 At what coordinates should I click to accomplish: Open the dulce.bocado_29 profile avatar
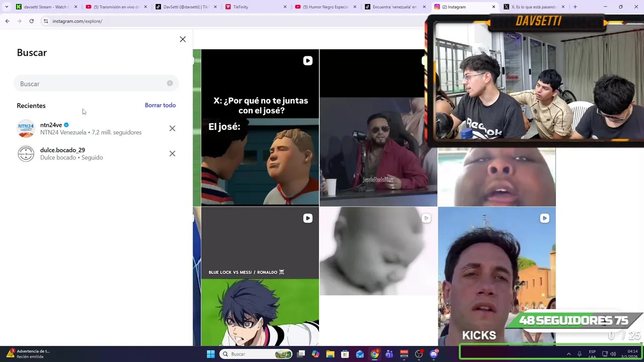click(x=26, y=154)
